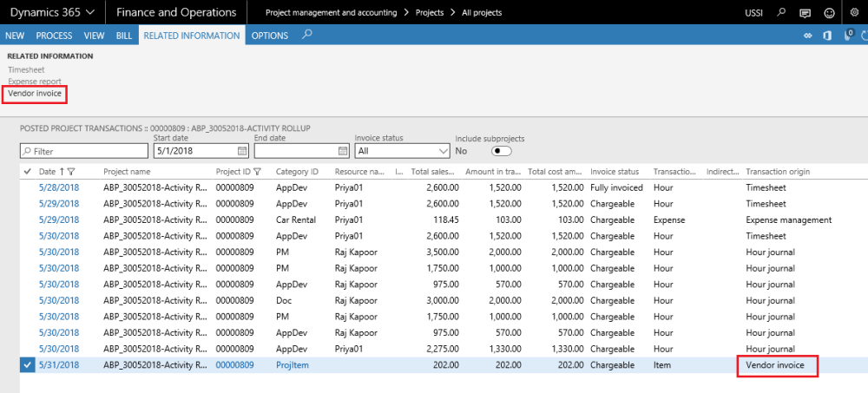Open the OPTIONS tab
The width and height of the screenshot is (868, 393).
pyautogui.click(x=269, y=36)
